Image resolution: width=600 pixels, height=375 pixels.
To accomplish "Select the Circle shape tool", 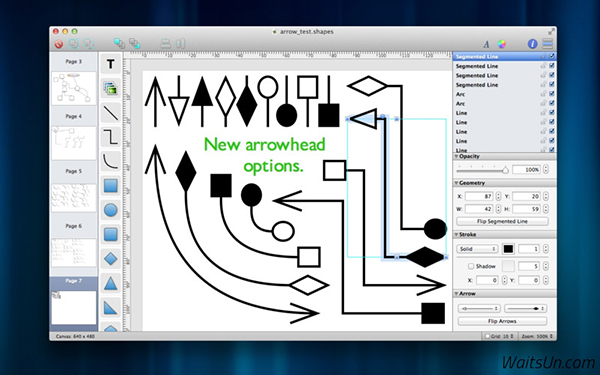I will [x=111, y=210].
